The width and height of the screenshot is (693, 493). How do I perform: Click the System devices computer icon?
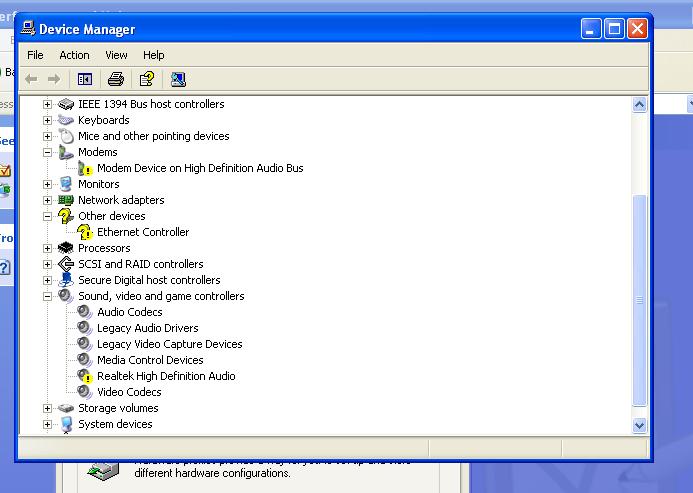pos(66,424)
